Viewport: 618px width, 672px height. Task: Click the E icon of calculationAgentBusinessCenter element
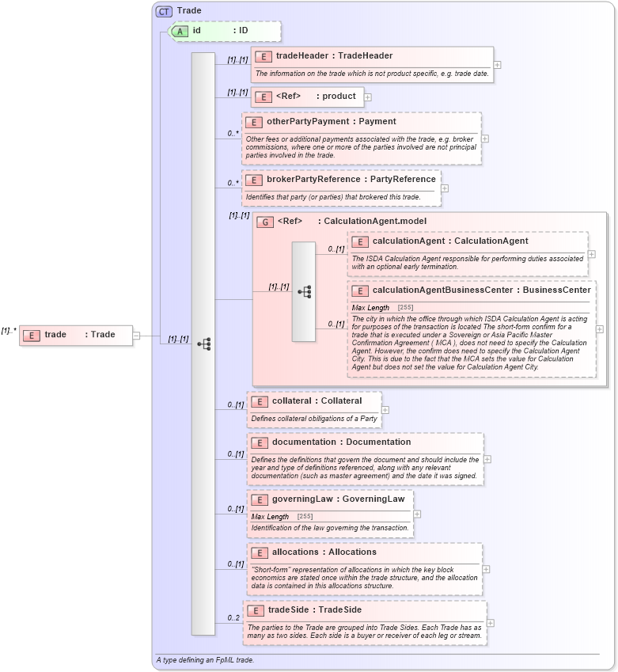(360, 291)
